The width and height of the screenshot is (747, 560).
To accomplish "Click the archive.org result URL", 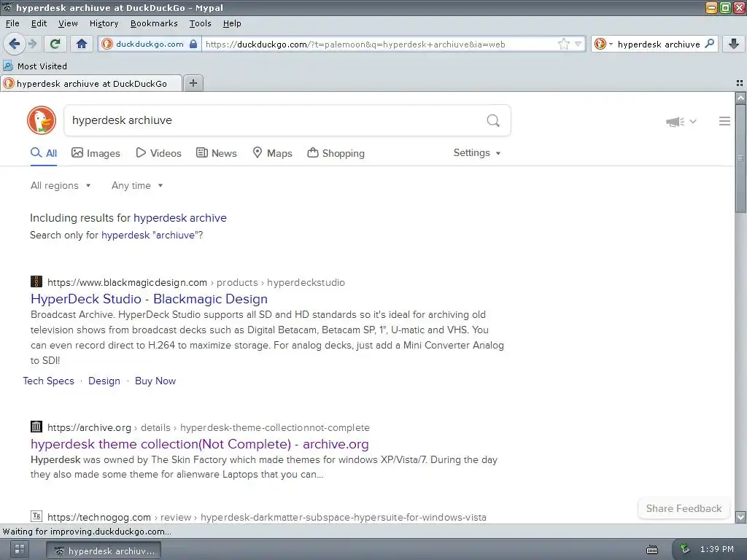I will click(208, 427).
